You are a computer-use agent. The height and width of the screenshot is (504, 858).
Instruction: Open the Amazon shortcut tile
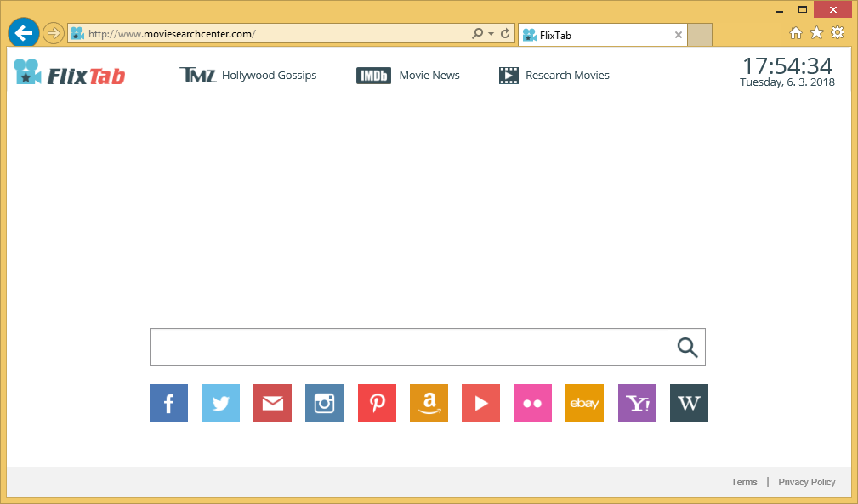pyautogui.click(x=429, y=403)
